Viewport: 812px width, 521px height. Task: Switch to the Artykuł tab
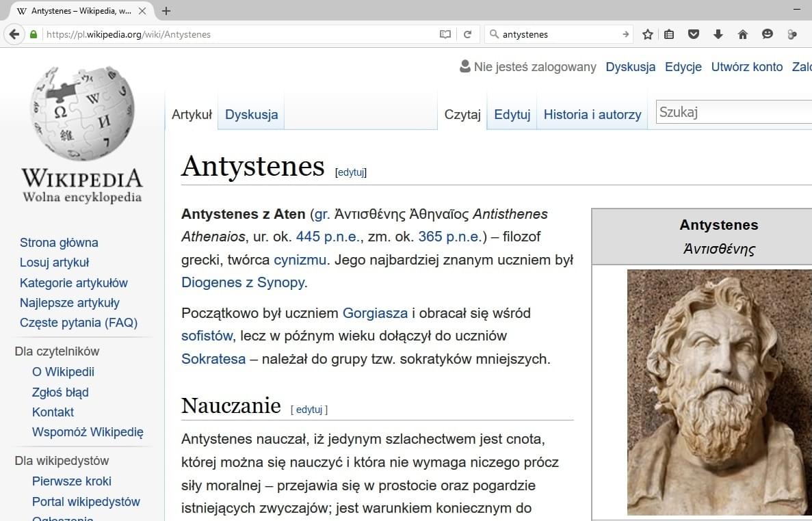click(192, 114)
